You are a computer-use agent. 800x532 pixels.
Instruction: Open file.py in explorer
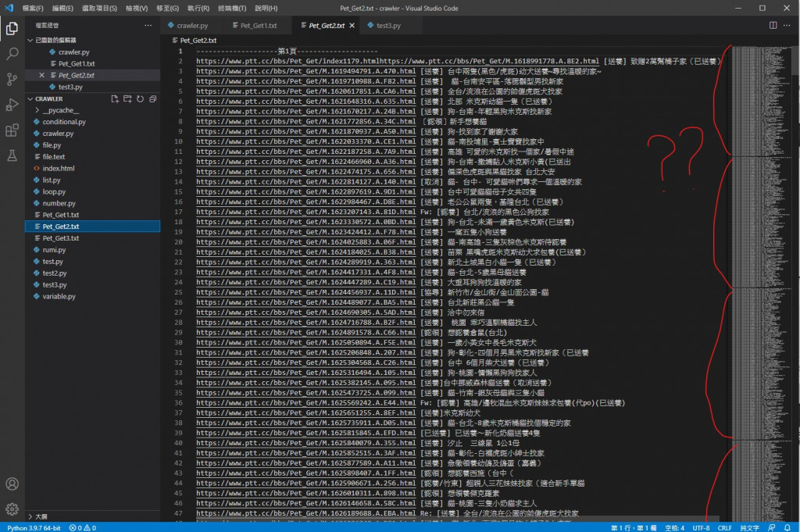[x=52, y=145]
